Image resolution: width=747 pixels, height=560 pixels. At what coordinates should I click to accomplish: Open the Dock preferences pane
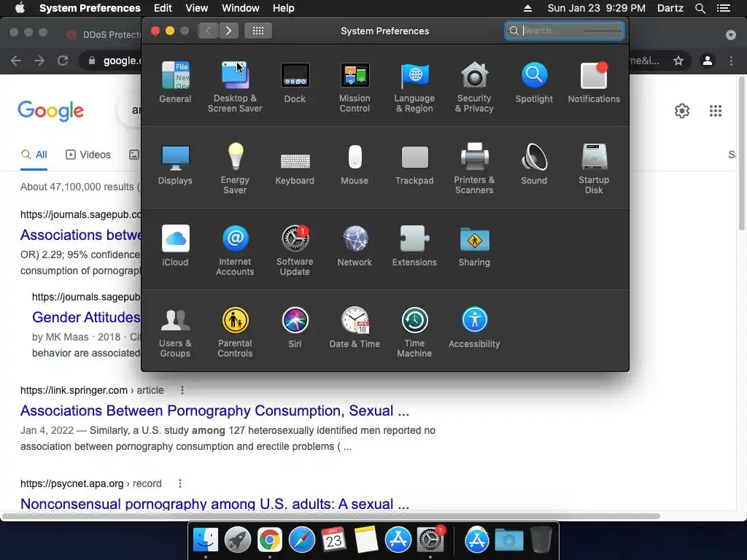point(295,82)
